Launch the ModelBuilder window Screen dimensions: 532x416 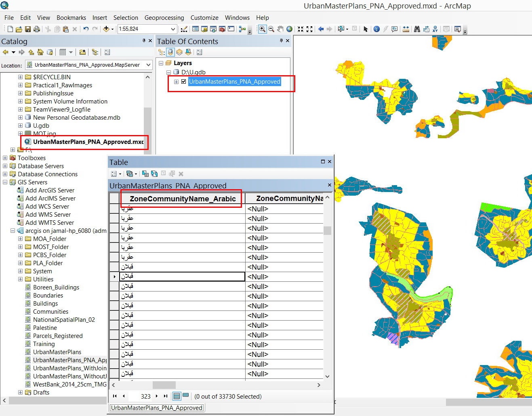[x=242, y=29]
